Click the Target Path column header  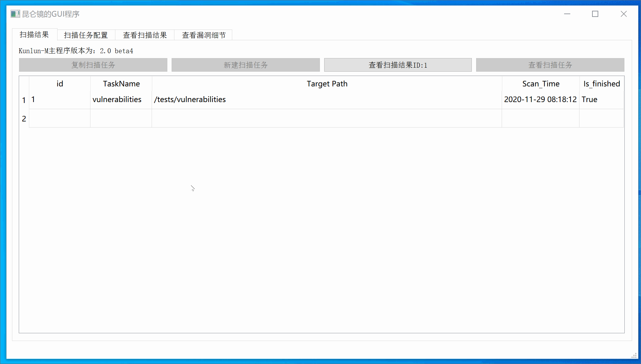point(327,84)
